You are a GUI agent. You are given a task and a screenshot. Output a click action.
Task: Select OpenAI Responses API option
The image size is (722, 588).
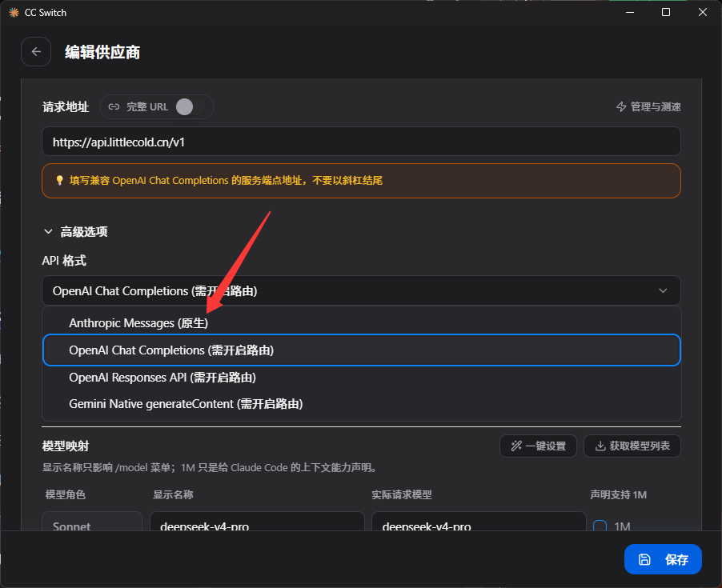pyautogui.click(x=361, y=378)
